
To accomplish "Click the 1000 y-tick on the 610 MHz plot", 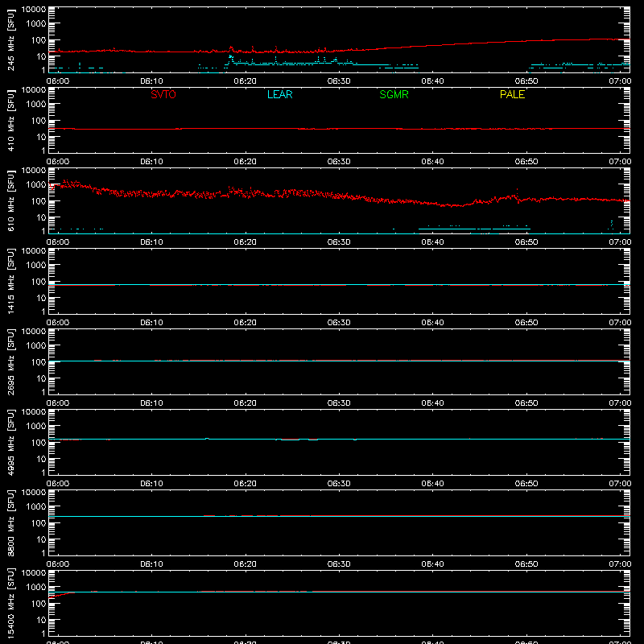I will [x=36, y=185].
